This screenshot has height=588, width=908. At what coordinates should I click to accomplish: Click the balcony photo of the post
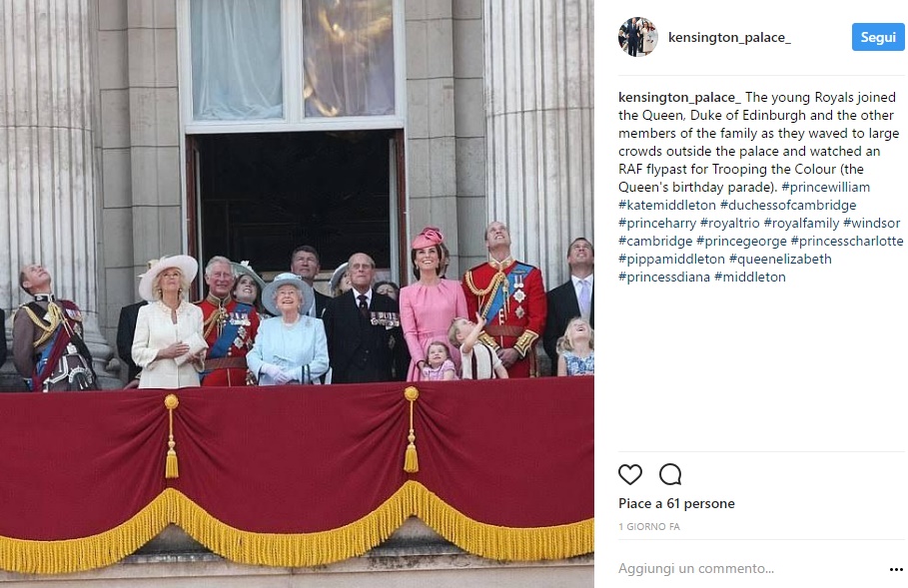tap(297, 294)
